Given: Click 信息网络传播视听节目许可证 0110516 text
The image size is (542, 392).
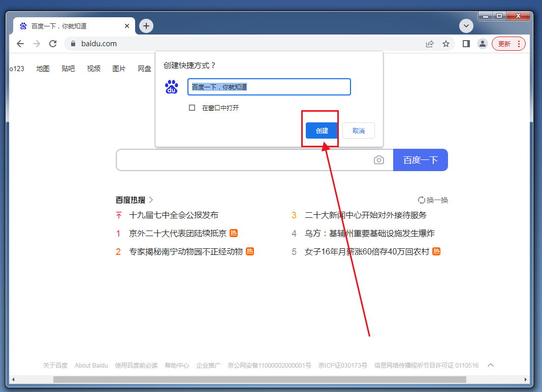Looking at the screenshot, I should pos(426,366).
